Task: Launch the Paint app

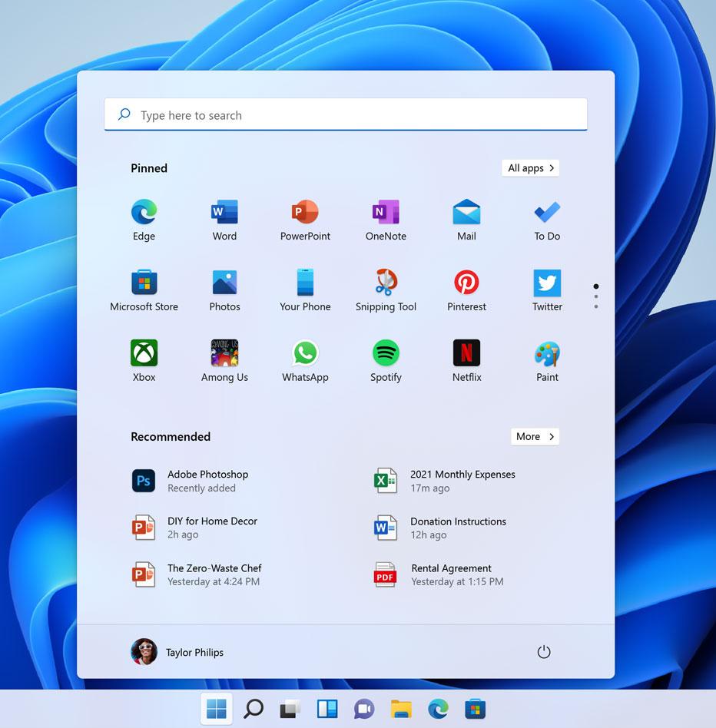Action: (x=547, y=361)
